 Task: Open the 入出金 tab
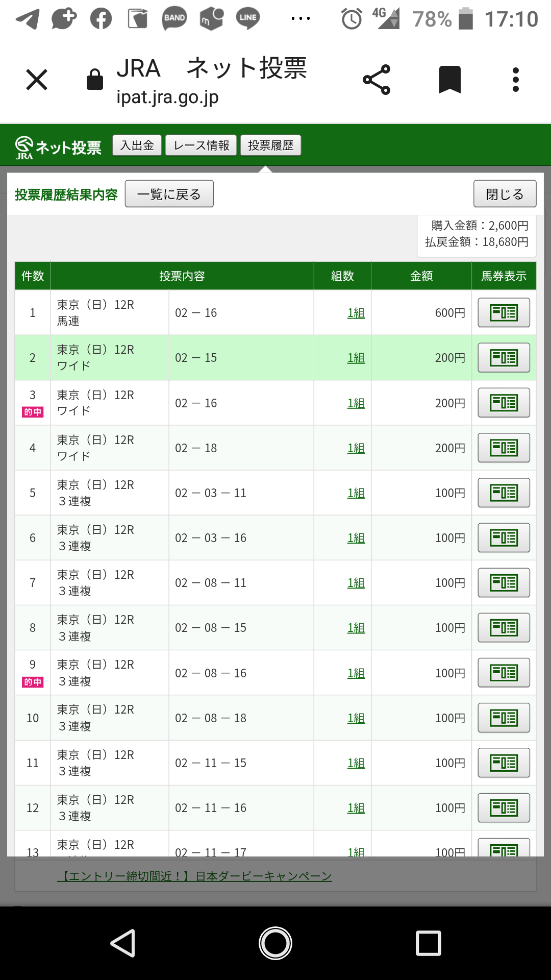137,145
